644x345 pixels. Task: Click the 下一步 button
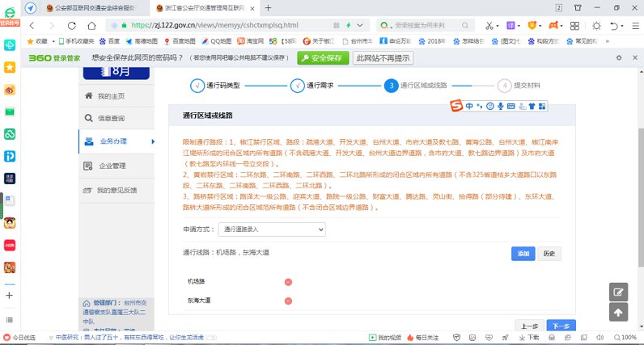click(x=561, y=326)
